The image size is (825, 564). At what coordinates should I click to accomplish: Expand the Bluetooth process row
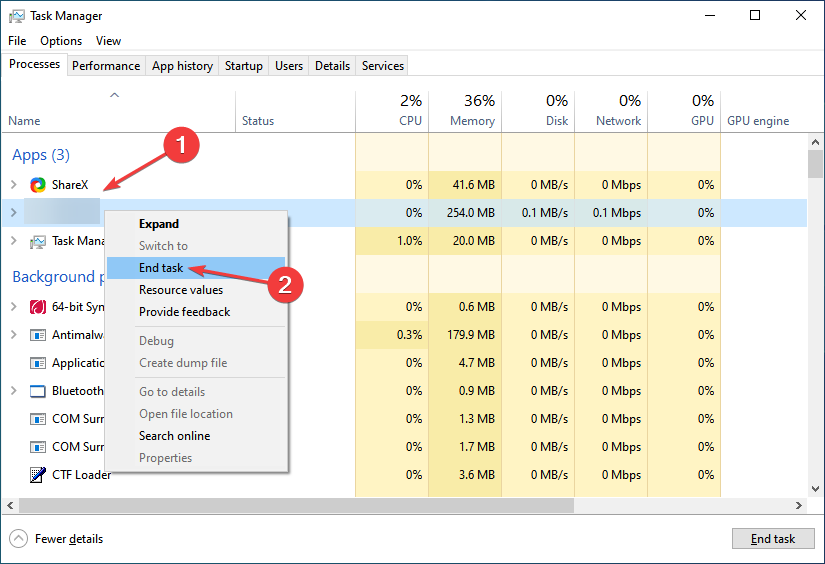click(x=14, y=391)
